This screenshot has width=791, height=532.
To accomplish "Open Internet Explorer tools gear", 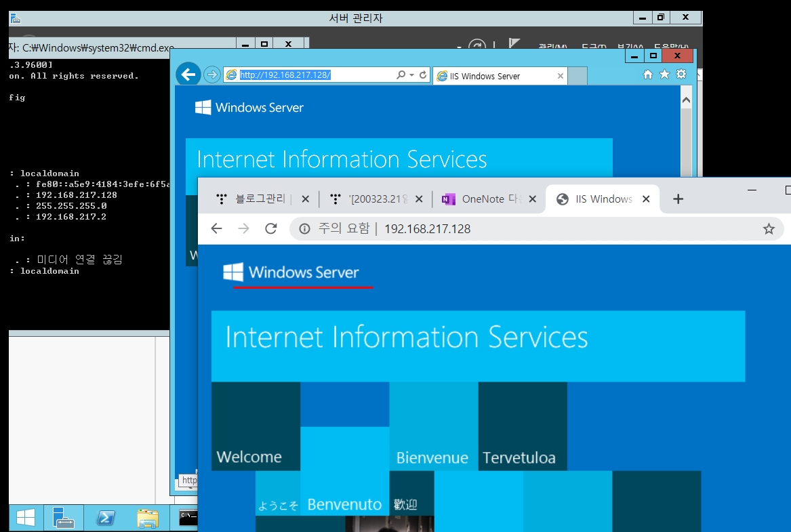I will pyautogui.click(x=681, y=74).
